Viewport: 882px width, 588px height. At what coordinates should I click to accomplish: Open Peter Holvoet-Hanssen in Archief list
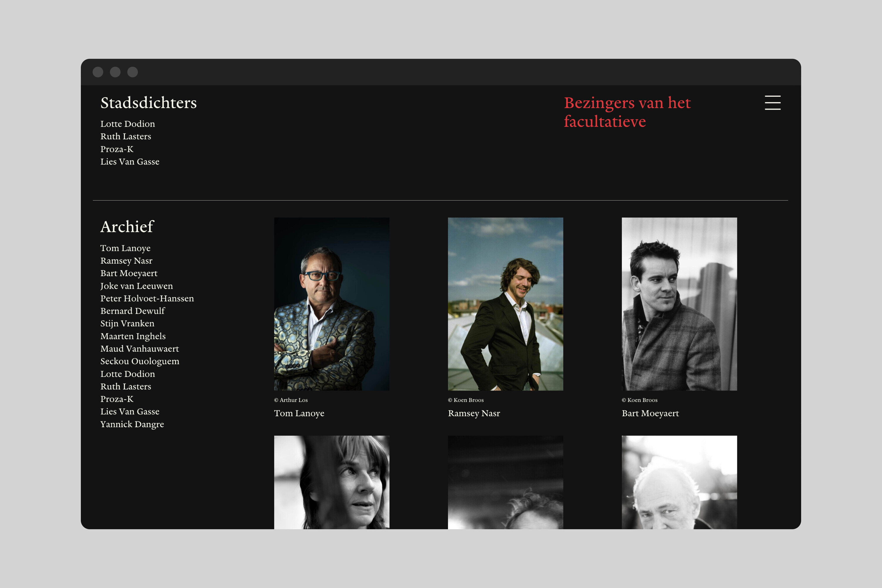[147, 298]
